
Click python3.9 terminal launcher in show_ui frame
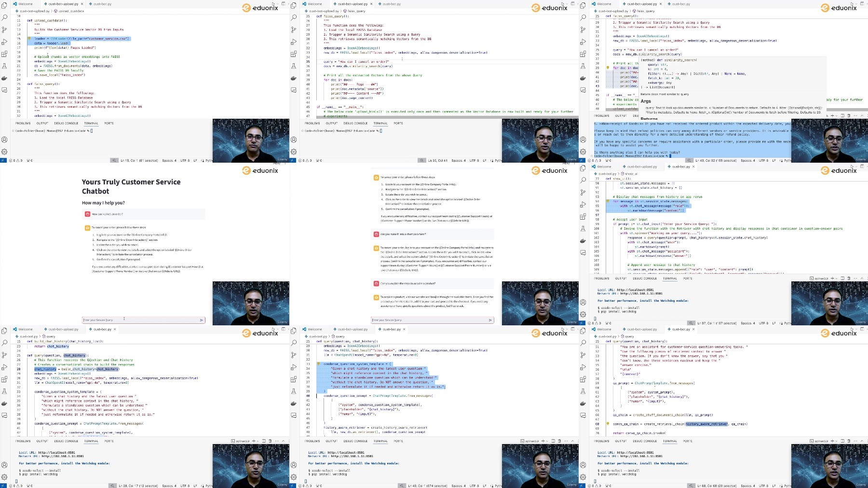818,279
